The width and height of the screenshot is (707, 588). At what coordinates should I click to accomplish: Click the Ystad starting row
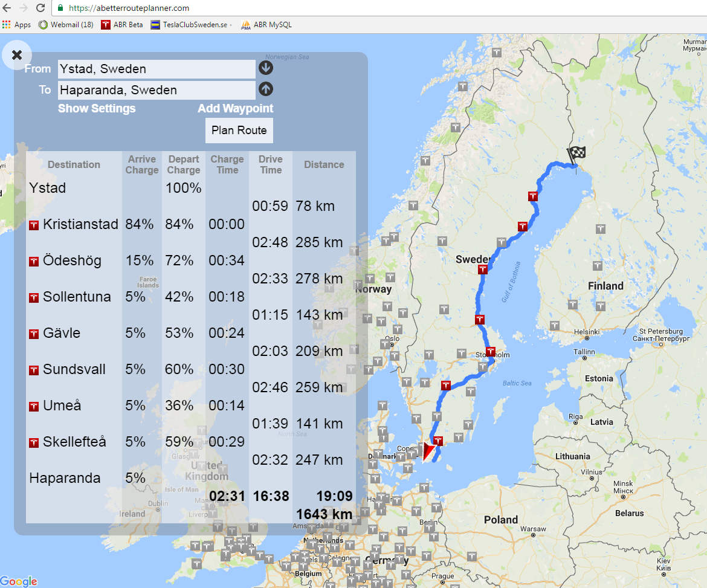191,188
